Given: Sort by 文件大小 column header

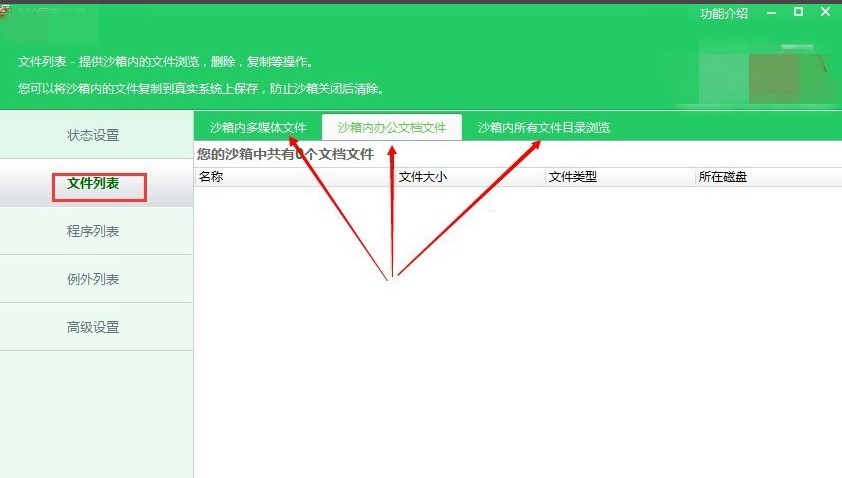Looking at the screenshot, I should 470,177.
